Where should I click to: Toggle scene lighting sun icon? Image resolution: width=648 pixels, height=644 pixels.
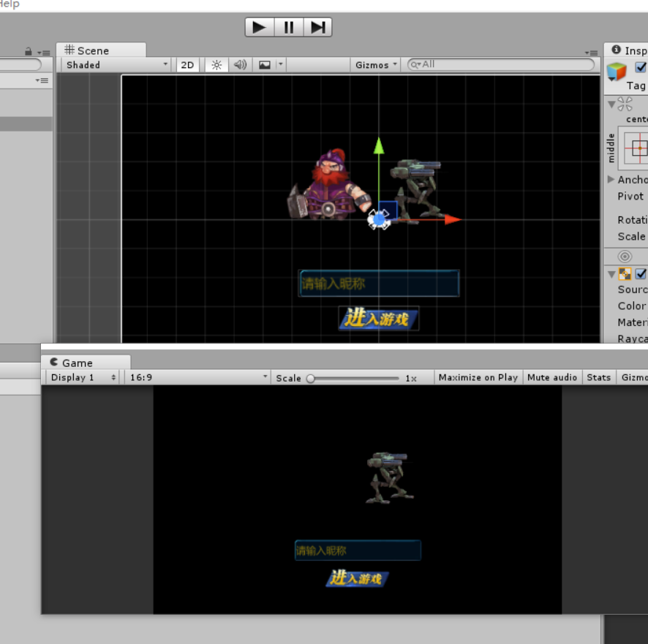(x=216, y=65)
